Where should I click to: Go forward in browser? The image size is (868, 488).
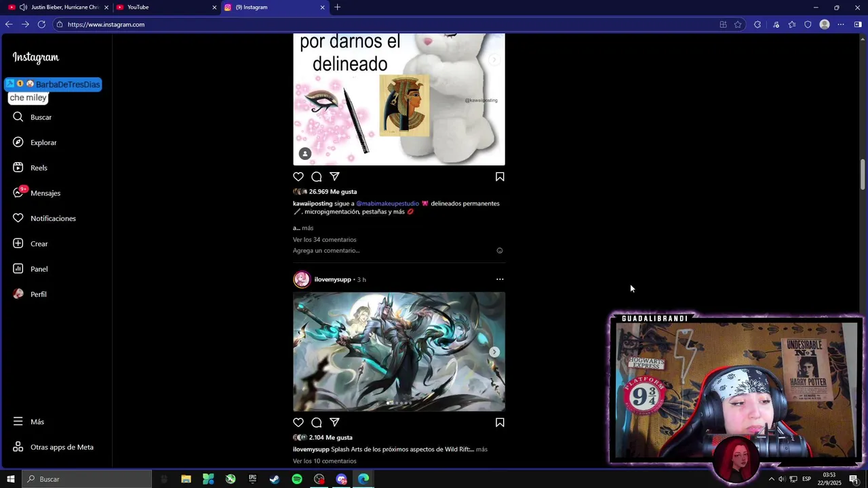(25, 24)
